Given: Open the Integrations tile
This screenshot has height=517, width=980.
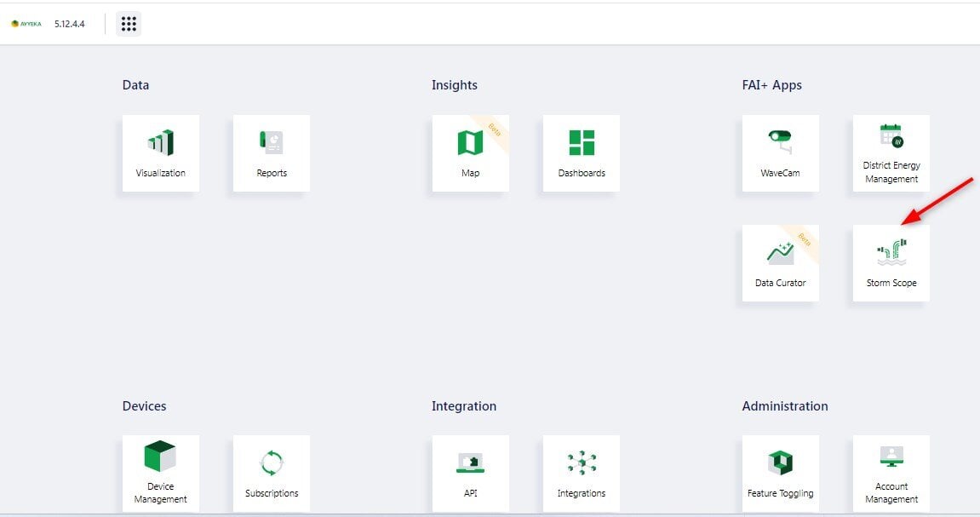Looking at the screenshot, I should pos(582,474).
